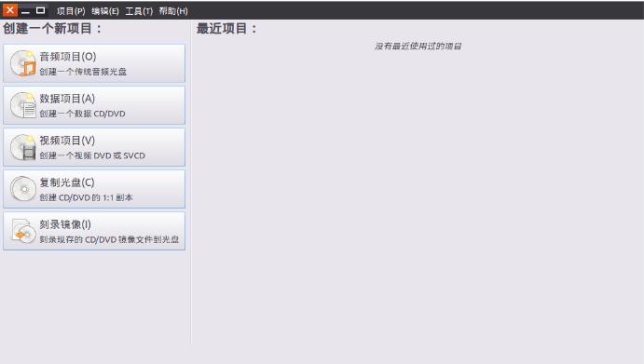Image resolution: width=644 pixels, height=364 pixels.
Task: Close the window with the orange X
Action: 10,10
